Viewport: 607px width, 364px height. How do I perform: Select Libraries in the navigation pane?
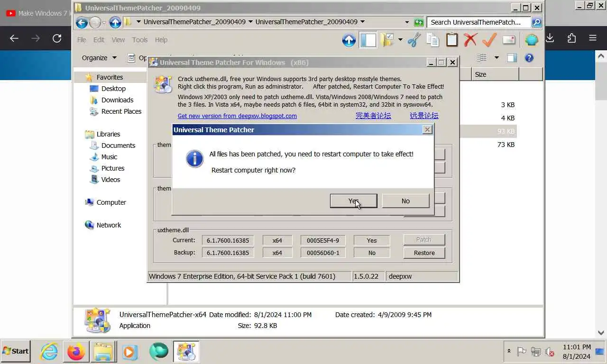(108, 134)
